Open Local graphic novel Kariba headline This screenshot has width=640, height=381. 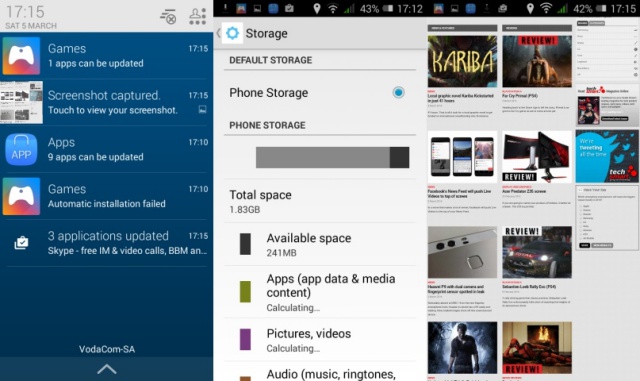(x=460, y=98)
